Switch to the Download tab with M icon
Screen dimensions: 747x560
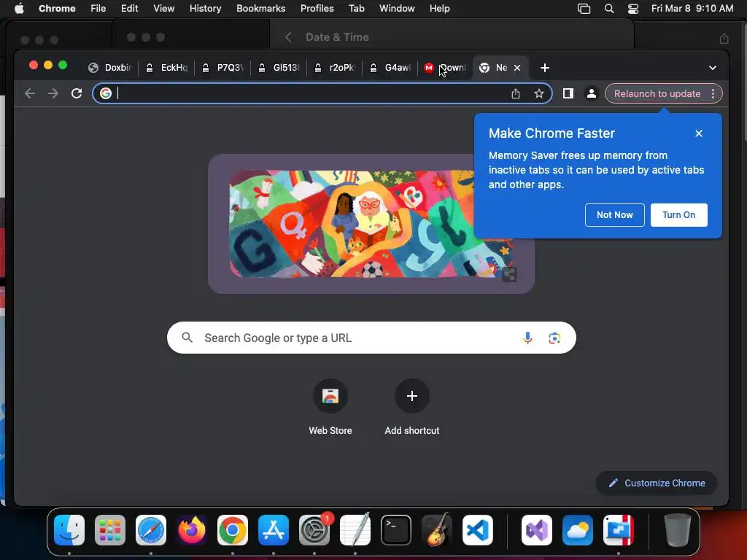point(446,68)
